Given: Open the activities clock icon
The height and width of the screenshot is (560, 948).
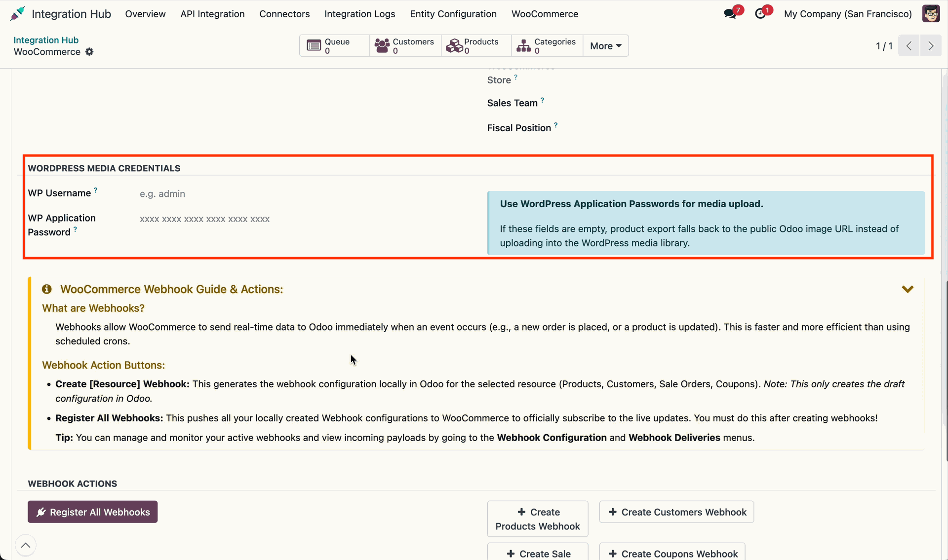Looking at the screenshot, I should (x=760, y=14).
